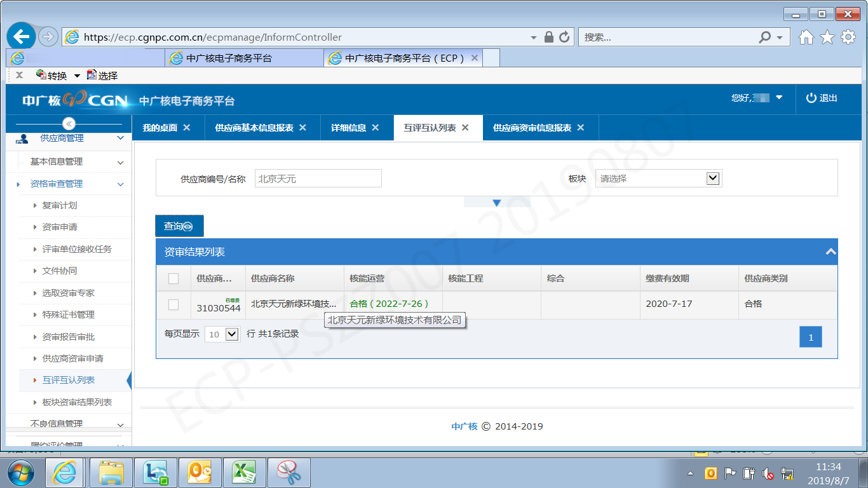The height and width of the screenshot is (488, 868).
Task: Open Outlook from the taskbar
Action: pyautogui.click(x=200, y=473)
